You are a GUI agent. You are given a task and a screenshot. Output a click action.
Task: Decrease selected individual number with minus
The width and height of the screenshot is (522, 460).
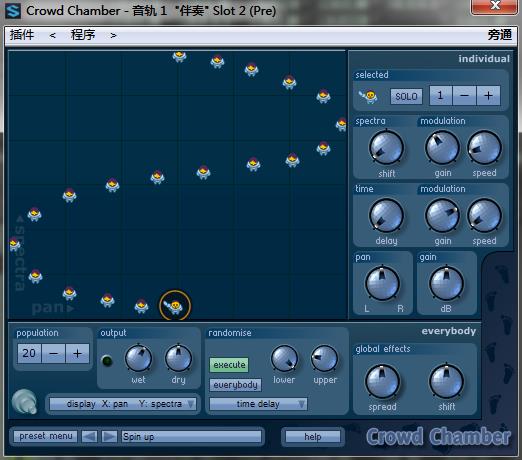click(x=464, y=96)
